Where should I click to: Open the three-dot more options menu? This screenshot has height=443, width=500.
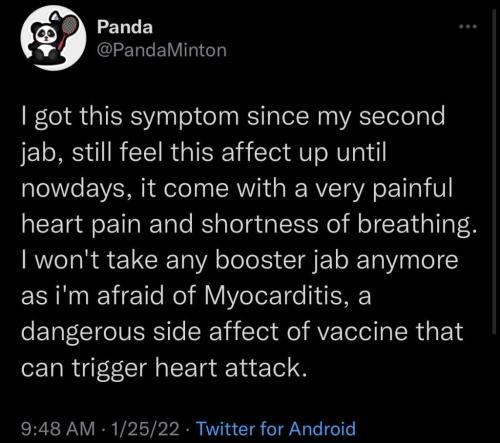tap(468, 26)
